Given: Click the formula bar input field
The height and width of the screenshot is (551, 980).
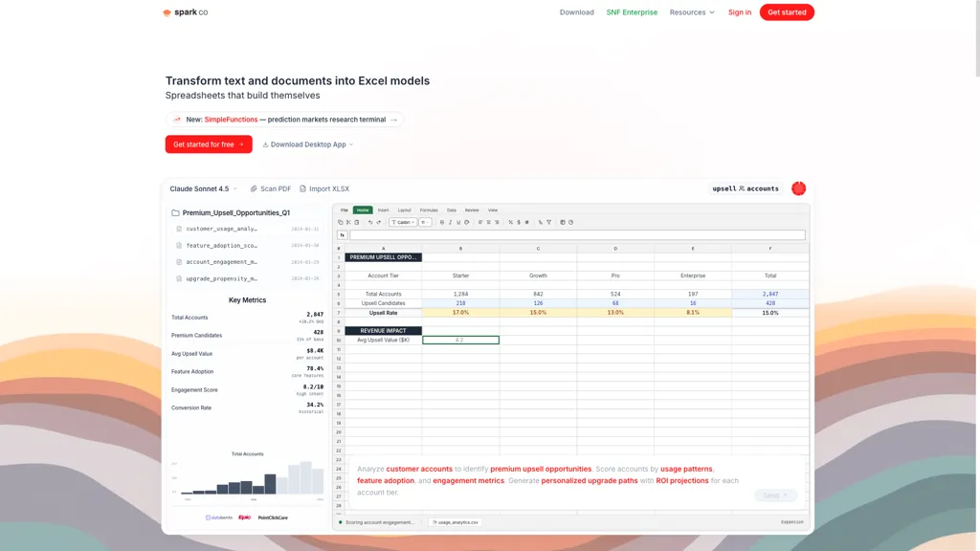Looking at the screenshot, I should coord(577,235).
